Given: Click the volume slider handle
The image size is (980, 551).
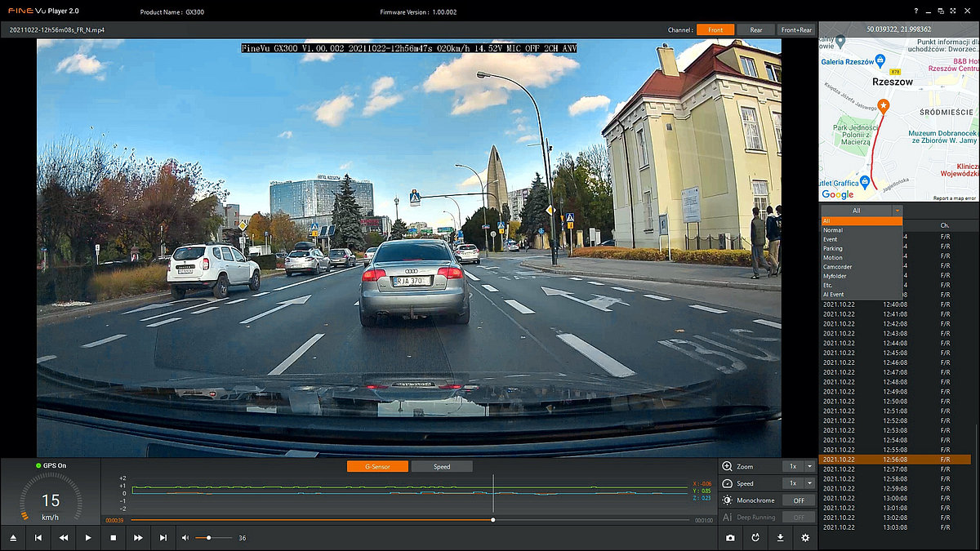Looking at the screenshot, I should (209, 538).
